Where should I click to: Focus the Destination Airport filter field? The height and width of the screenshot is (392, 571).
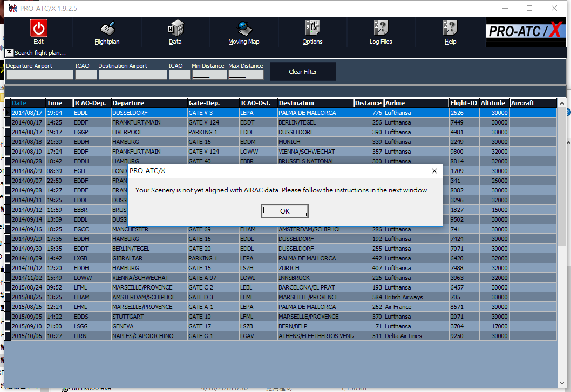[x=133, y=74]
